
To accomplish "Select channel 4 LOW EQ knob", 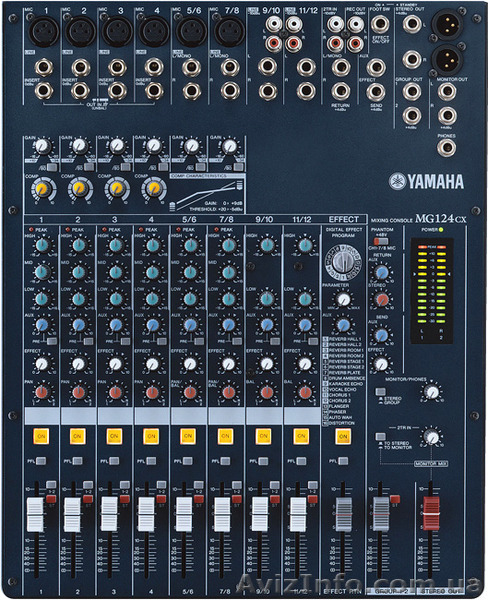I will click(152, 299).
